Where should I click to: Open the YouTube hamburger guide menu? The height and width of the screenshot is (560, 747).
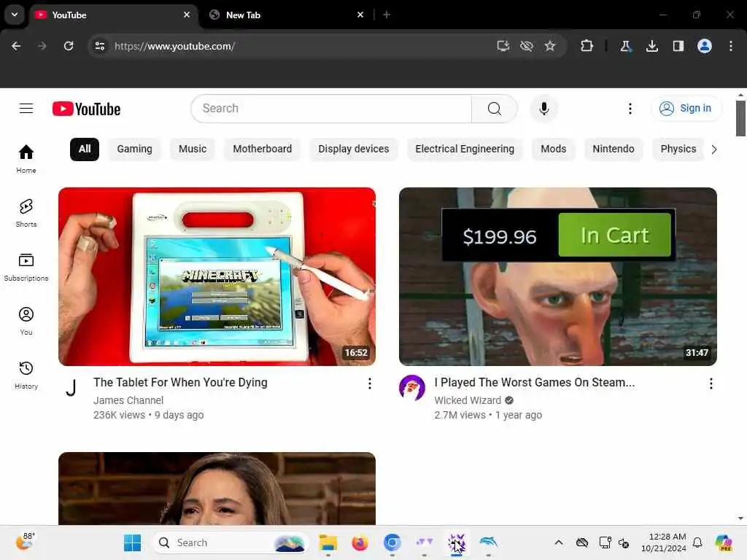click(26, 109)
